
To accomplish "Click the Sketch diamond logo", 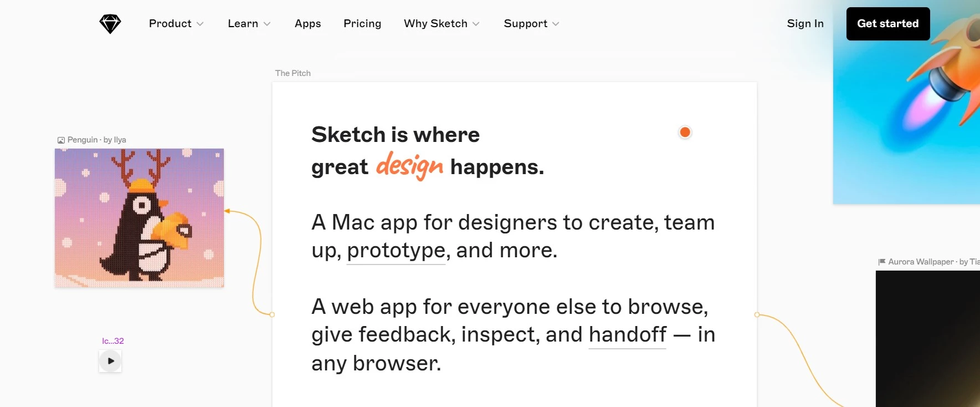I will 110,24.
